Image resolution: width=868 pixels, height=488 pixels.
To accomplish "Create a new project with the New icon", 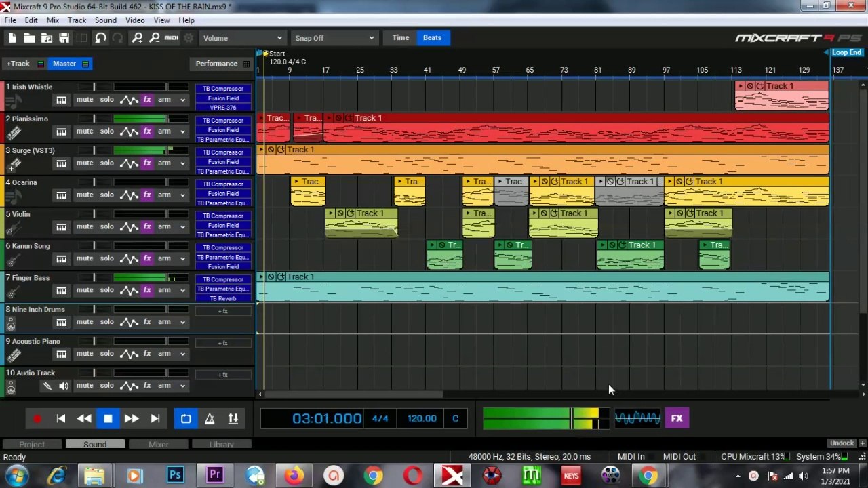I will [12, 38].
